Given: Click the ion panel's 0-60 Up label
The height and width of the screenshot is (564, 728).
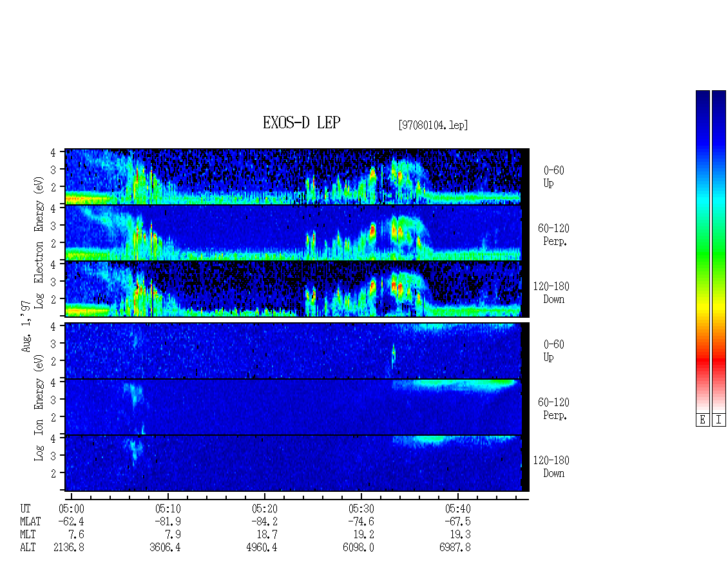Looking at the screenshot, I should 553,351.
